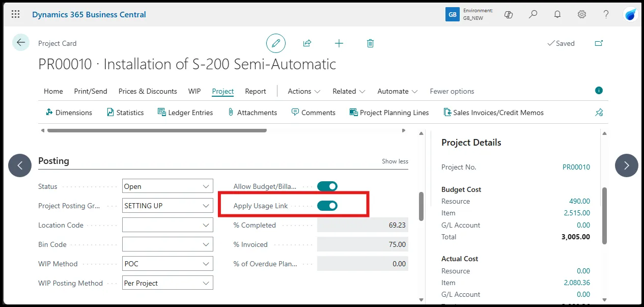Go to previous record using the round left chevron
The width and height of the screenshot is (644, 307).
click(x=20, y=165)
